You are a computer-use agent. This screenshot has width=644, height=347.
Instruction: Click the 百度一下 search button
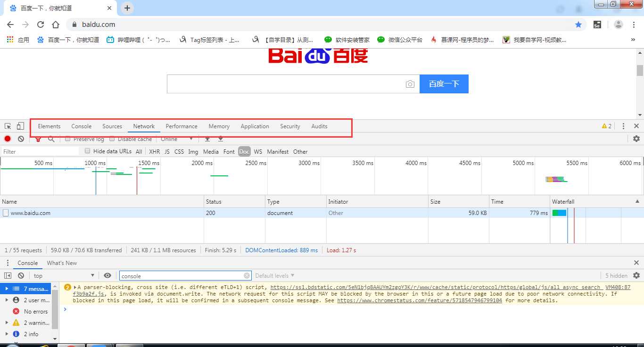coord(444,84)
